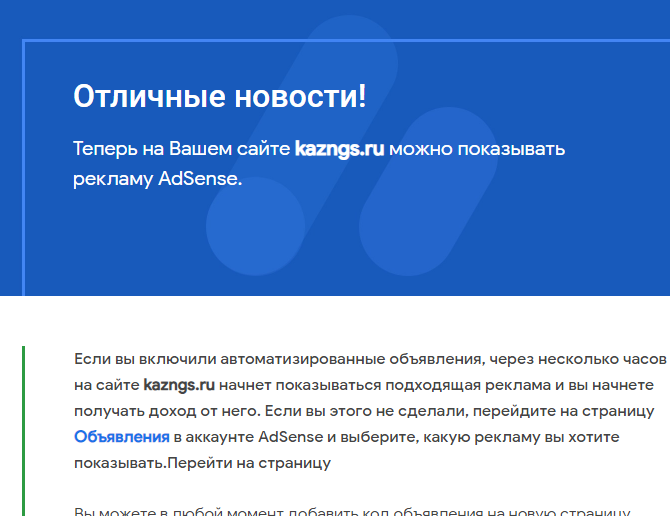Click the phrase Если вы включили автоматизированные объявления
This screenshot has height=516, width=670.
click(279, 359)
